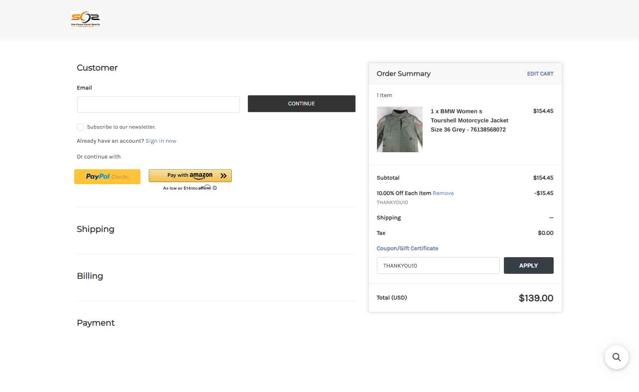Viewport: 639px width, 392px height.
Task: Click the Affirm 'As low as' text
Action: (x=187, y=188)
